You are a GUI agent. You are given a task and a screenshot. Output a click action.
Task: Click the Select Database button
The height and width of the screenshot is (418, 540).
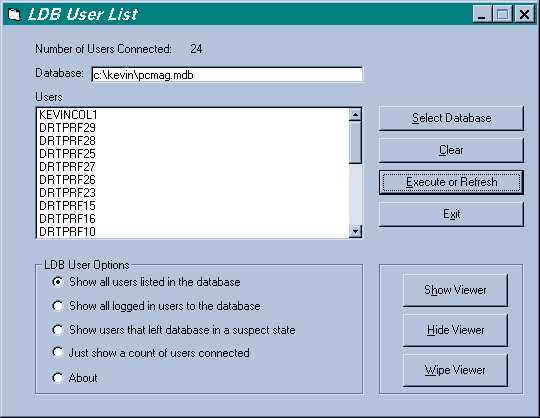coord(451,118)
